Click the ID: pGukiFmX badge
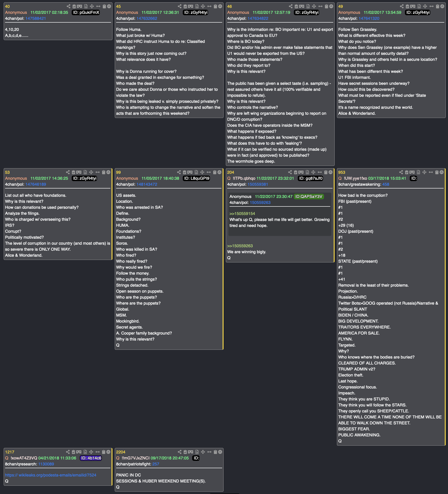Screen dimensions: 448x494 click(x=86, y=12)
